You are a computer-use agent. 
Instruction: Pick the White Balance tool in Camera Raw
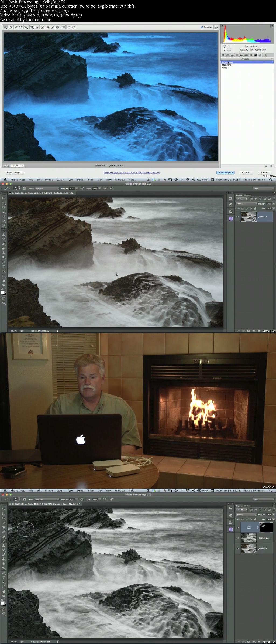16,27
